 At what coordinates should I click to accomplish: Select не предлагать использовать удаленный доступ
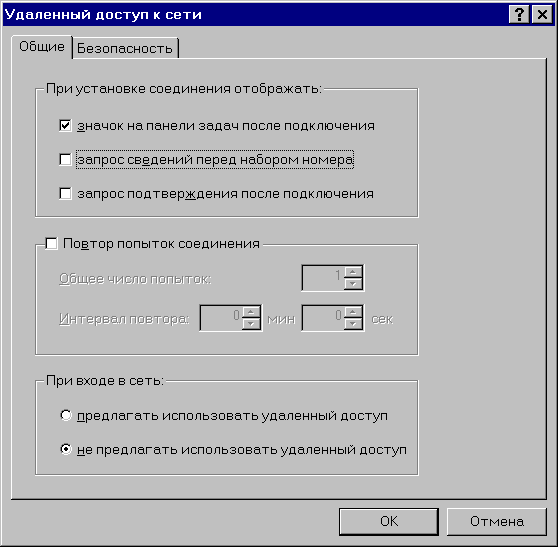(x=66, y=449)
